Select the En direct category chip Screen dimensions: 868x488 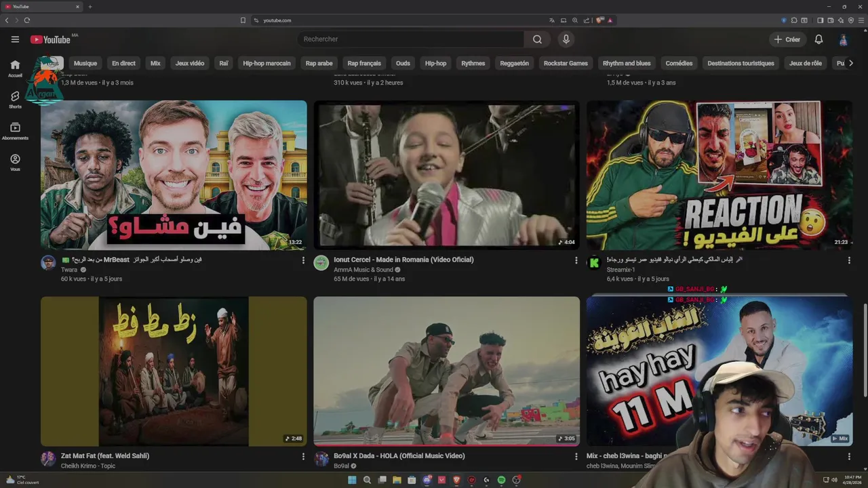(123, 63)
